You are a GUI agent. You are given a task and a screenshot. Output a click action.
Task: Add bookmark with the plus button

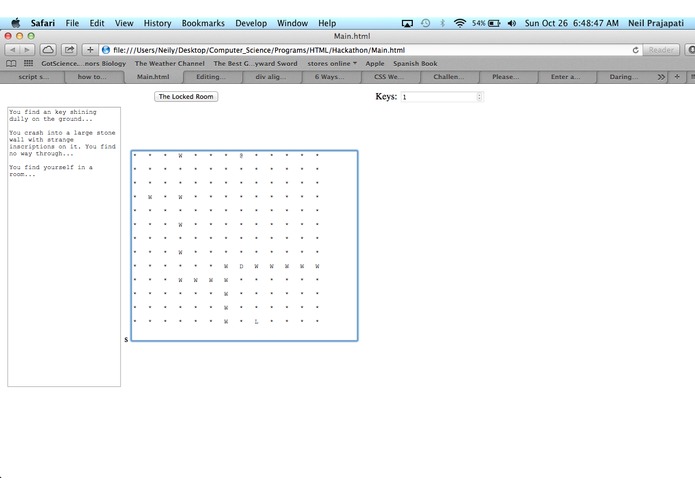(x=90, y=50)
